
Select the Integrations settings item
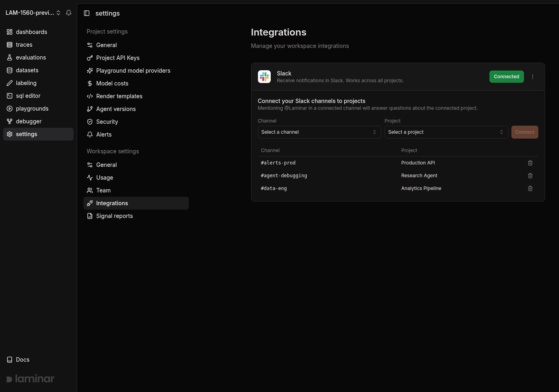pyautogui.click(x=136, y=203)
